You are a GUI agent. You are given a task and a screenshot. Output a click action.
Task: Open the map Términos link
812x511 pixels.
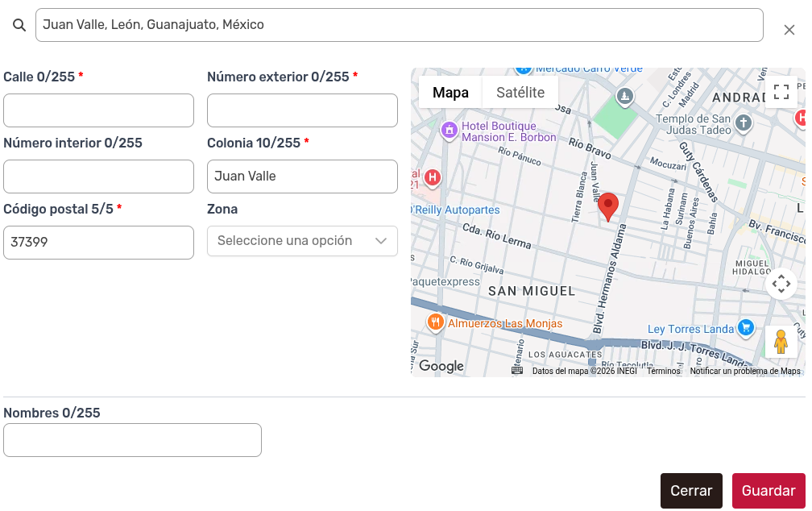[664, 371]
